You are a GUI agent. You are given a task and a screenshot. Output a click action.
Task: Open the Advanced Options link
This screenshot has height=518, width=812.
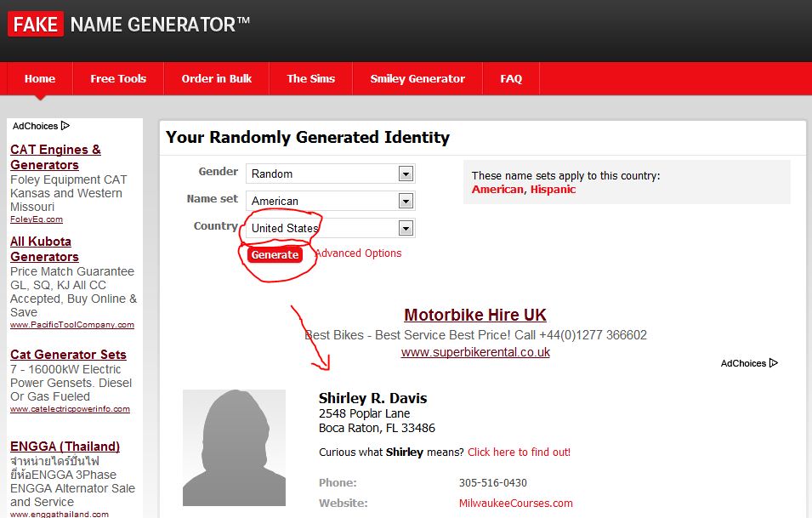pos(358,253)
